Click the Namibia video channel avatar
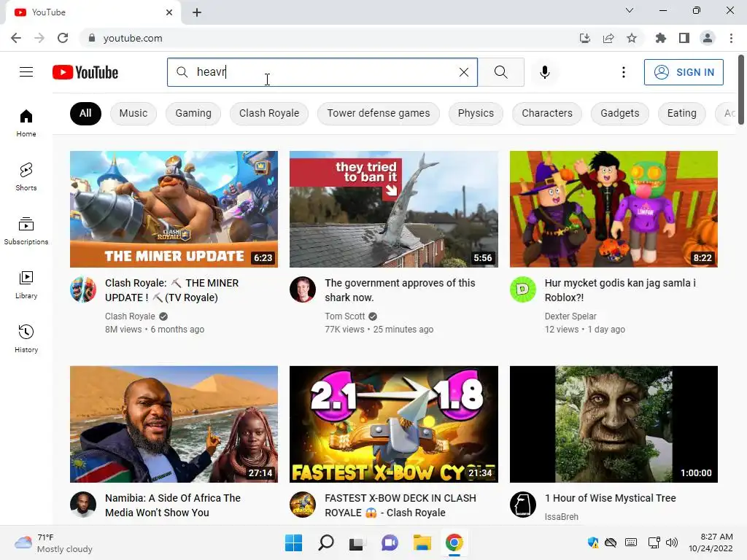The image size is (747, 560). (x=83, y=505)
